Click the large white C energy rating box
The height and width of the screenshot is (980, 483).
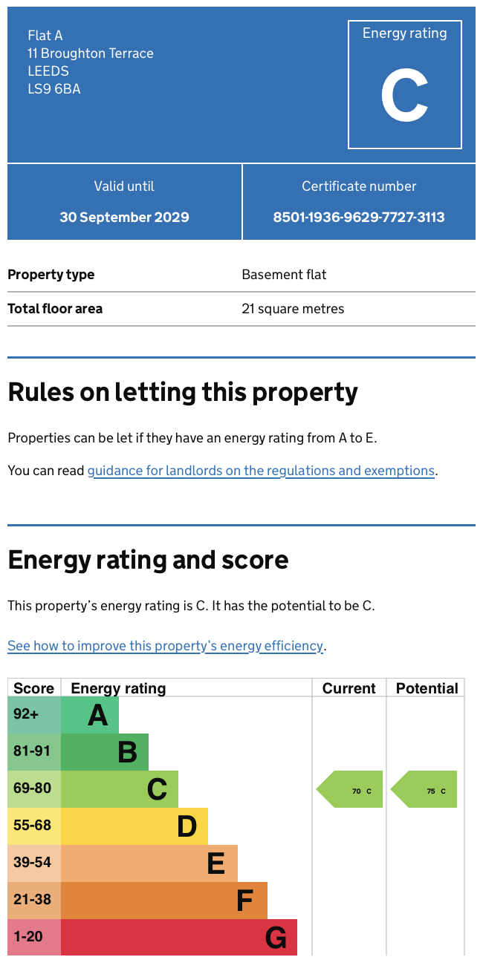[x=404, y=85]
